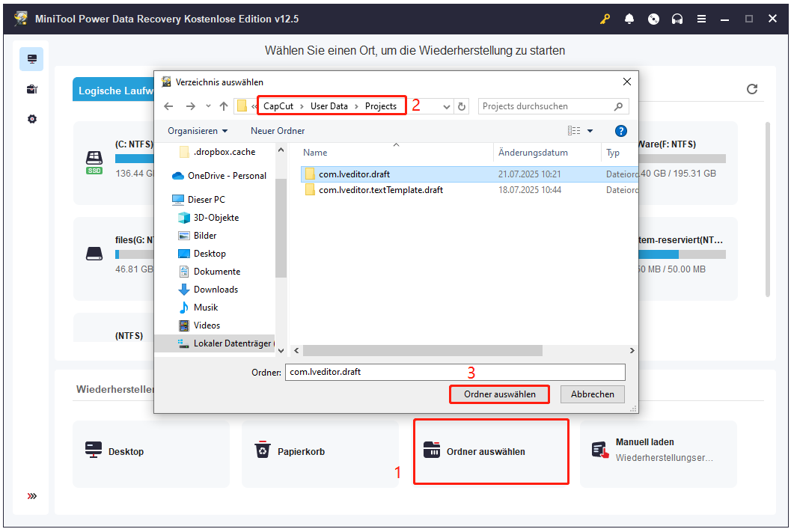Close the Verzeichnis auswählen dialog
Viewport: 794px width, 532px height.
coord(627,82)
